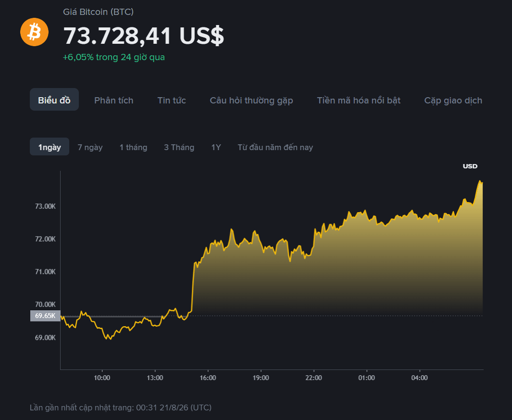Click the 19:00 time axis label
512x420 pixels.
pyautogui.click(x=261, y=378)
